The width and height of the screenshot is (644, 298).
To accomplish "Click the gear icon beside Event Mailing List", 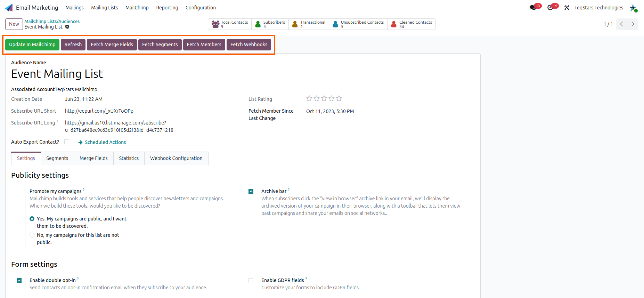I will 67,27.
